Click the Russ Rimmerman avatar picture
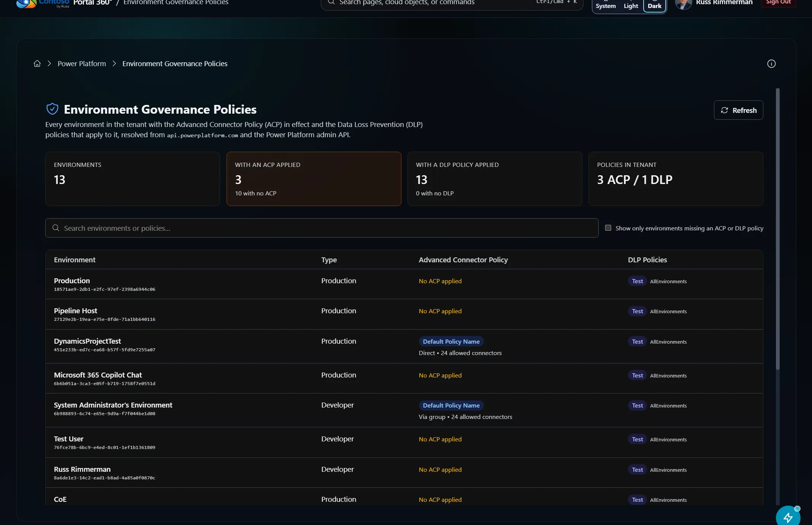812x525 pixels. tap(684, 4)
